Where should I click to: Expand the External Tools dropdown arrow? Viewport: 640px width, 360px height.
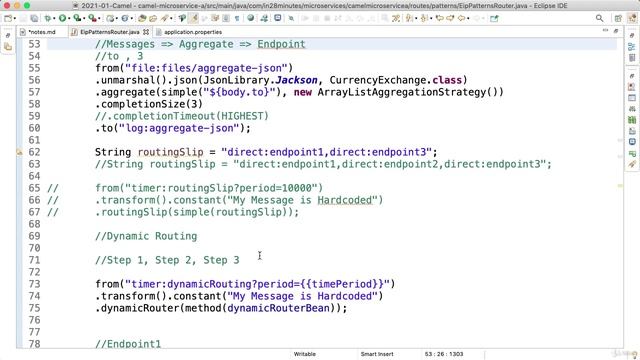tap(99, 18)
